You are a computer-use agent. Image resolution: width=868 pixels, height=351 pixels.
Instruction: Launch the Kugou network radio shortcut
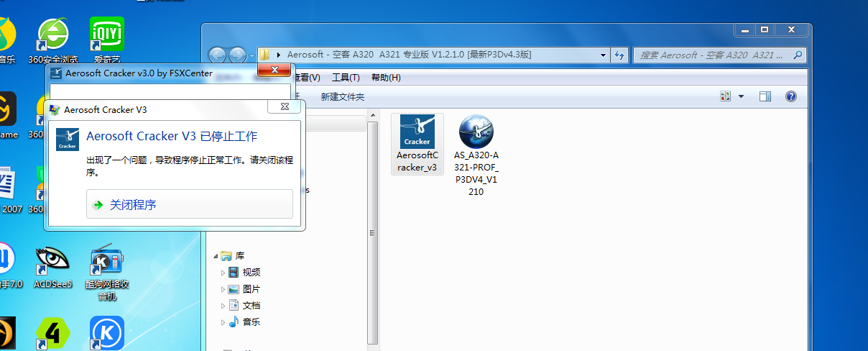tap(107, 274)
